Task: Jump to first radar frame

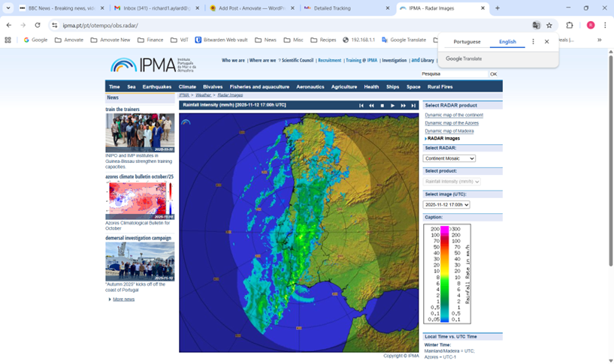Action: click(361, 106)
